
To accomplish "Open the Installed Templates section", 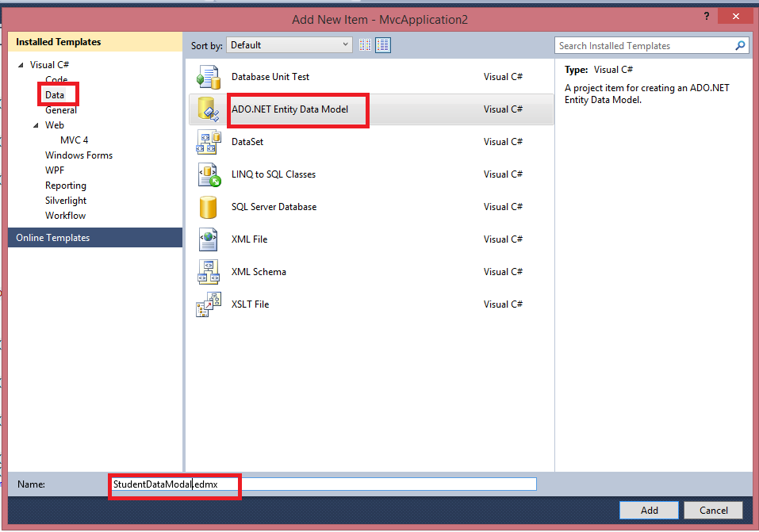I will click(95, 42).
